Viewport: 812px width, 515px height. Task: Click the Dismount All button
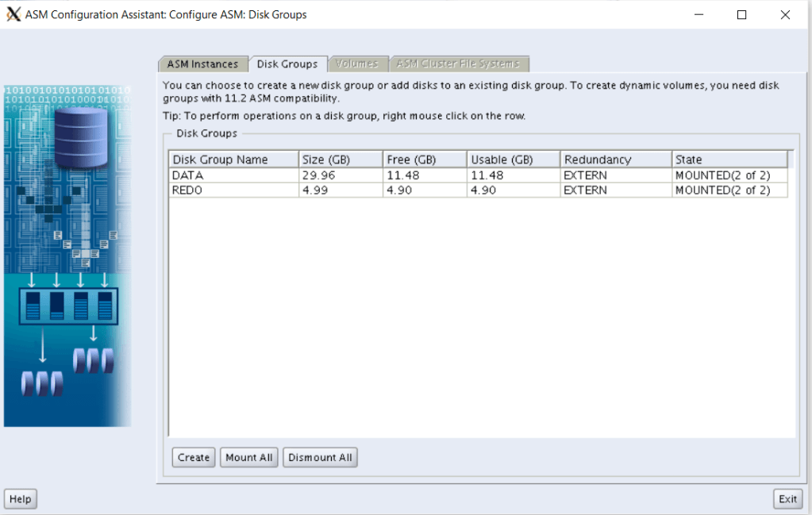coord(320,458)
